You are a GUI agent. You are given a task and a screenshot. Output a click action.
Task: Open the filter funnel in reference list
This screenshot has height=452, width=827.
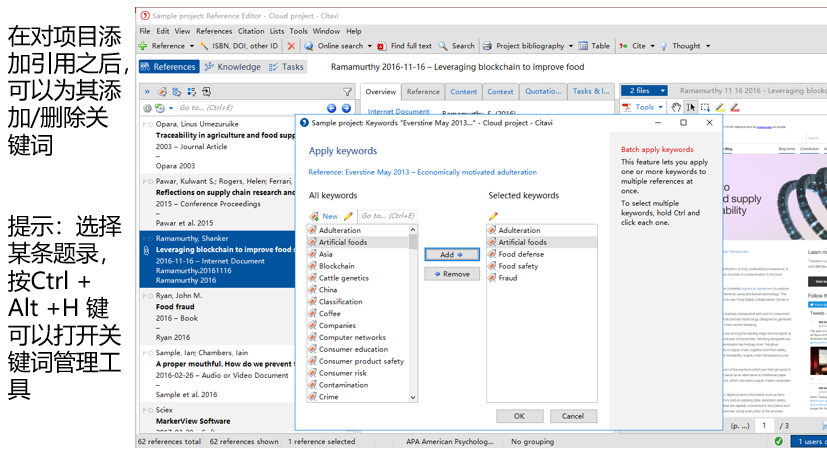347,92
